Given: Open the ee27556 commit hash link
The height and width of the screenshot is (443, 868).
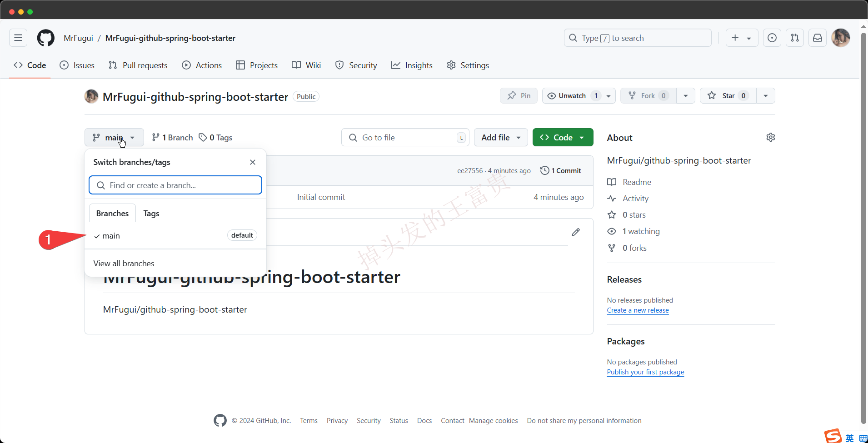Looking at the screenshot, I should coord(470,171).
